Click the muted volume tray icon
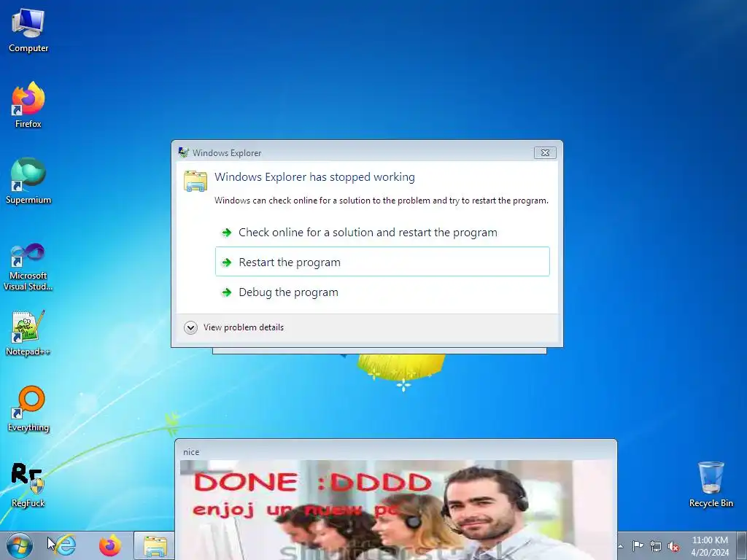Image resolution: width=747 pixels, height=560 pixels. (x=673, y=546)
